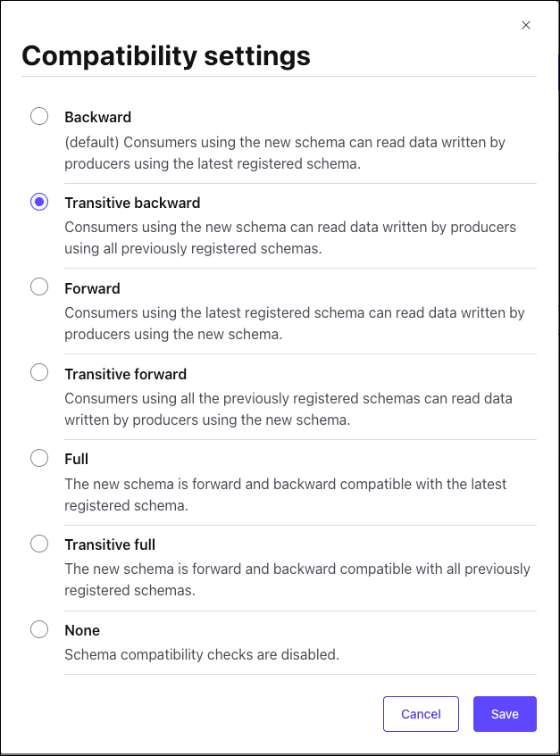
Task: Click the "Transitive forward" label text
Action: click(125, 374)
